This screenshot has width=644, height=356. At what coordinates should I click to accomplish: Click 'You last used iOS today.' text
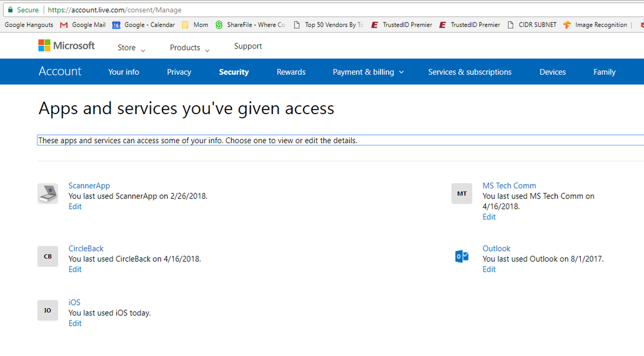110,313
